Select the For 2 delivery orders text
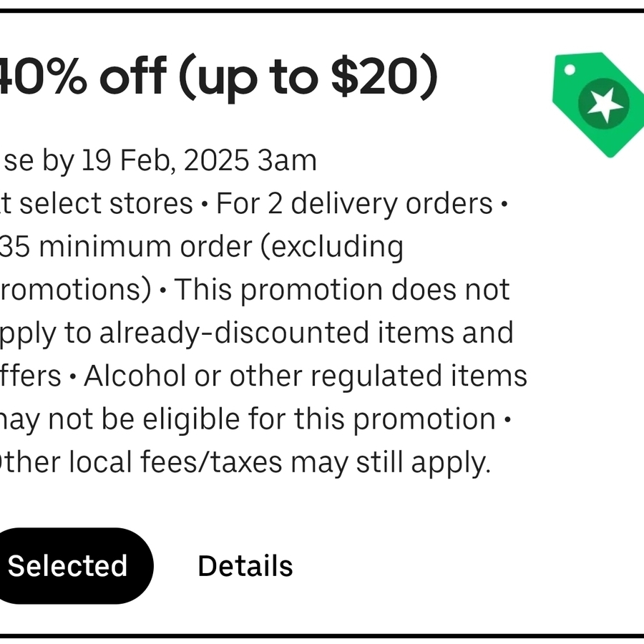Image resolution: width=644 pixels, height=644 pixels. click(358, 203)
